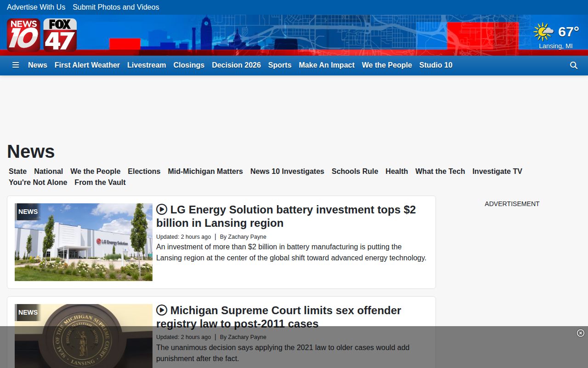
Task: Select News in the navigation bar
Action: coord(38,65)
